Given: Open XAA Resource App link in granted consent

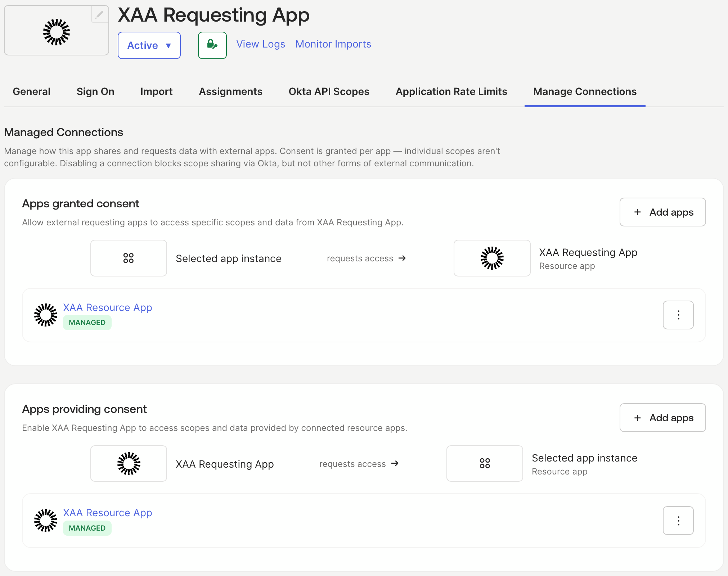Looking at the screenshot, I should 108,307.
